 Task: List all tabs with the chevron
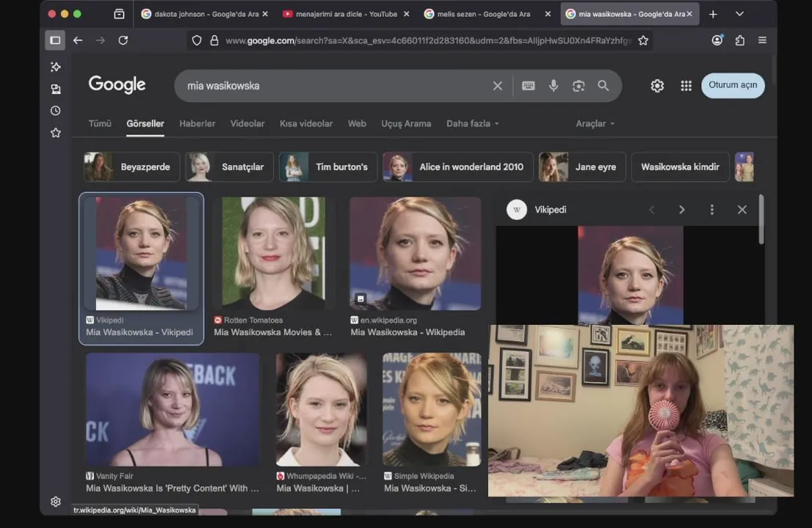point(739,14)
